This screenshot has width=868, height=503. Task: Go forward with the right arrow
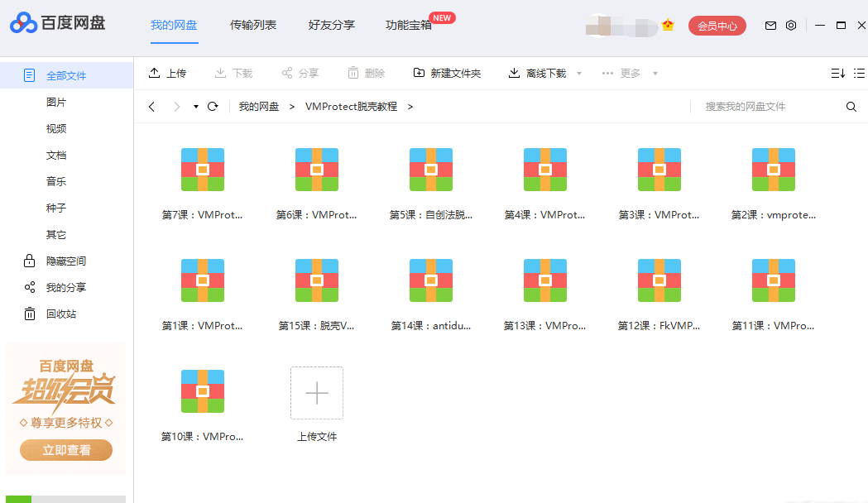click(x=176, y=106)
